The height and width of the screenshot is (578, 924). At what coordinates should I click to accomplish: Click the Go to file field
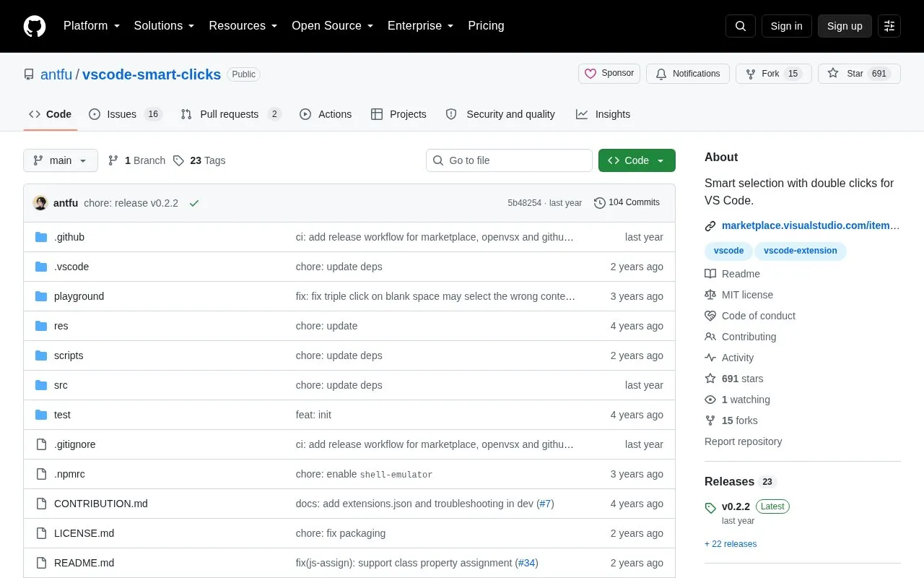(509, 160)
